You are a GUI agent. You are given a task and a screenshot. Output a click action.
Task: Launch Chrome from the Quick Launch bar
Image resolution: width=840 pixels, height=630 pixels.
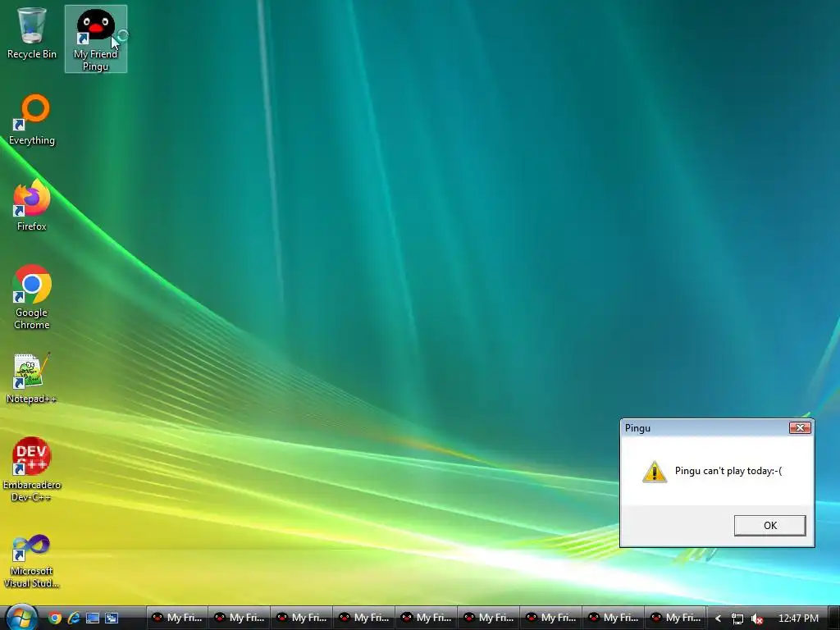[55, 619]
